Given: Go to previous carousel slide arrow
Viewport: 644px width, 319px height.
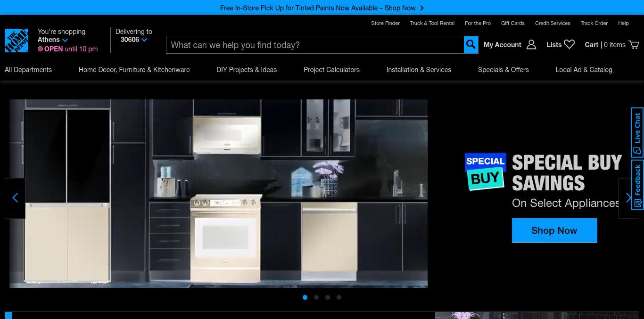Looking at the screenshot, I should pos(15,198).
